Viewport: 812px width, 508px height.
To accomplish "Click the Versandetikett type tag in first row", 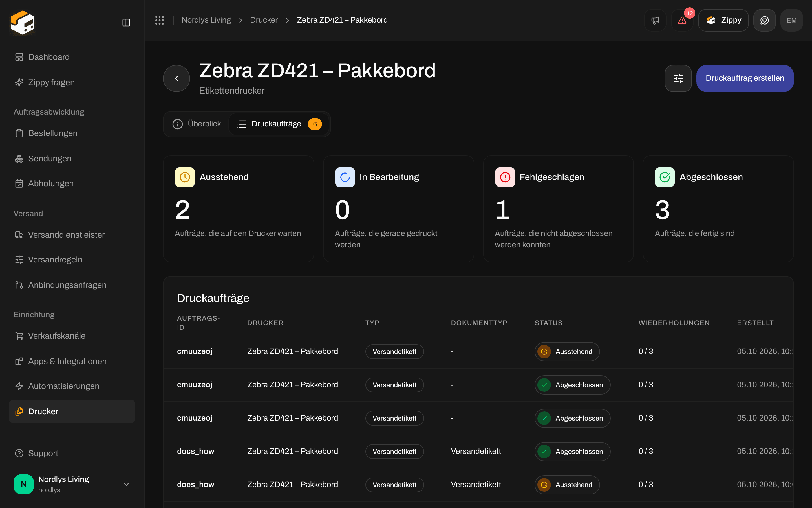I will coord(395,351).
